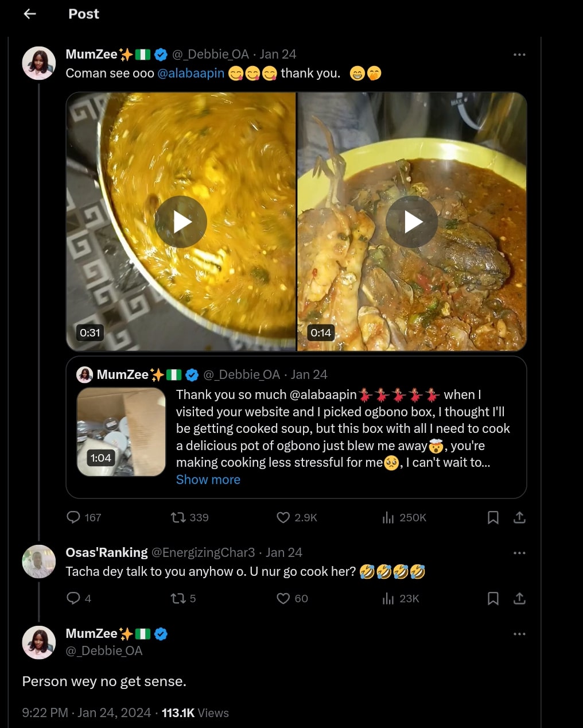The height and width of the screenshot is (728, 583).
Task: Reply to MumZee's main post
Action: (73, 517)
